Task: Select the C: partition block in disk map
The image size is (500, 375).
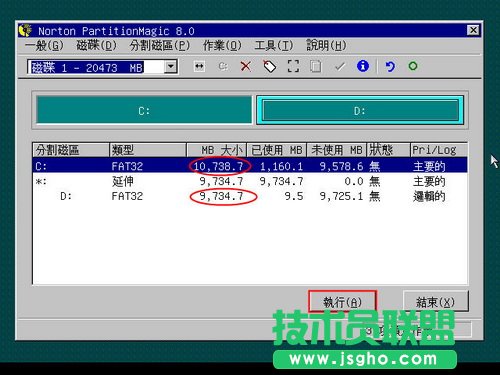Action: (144, 110)
